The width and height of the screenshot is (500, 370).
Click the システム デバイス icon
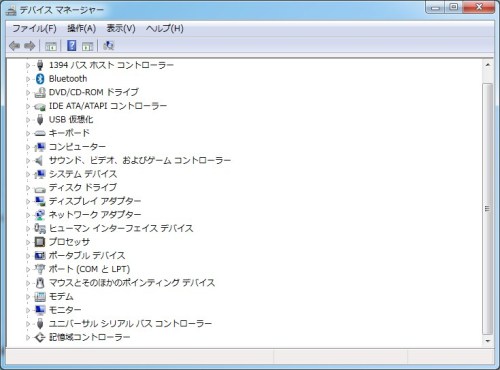coord(40,174)
